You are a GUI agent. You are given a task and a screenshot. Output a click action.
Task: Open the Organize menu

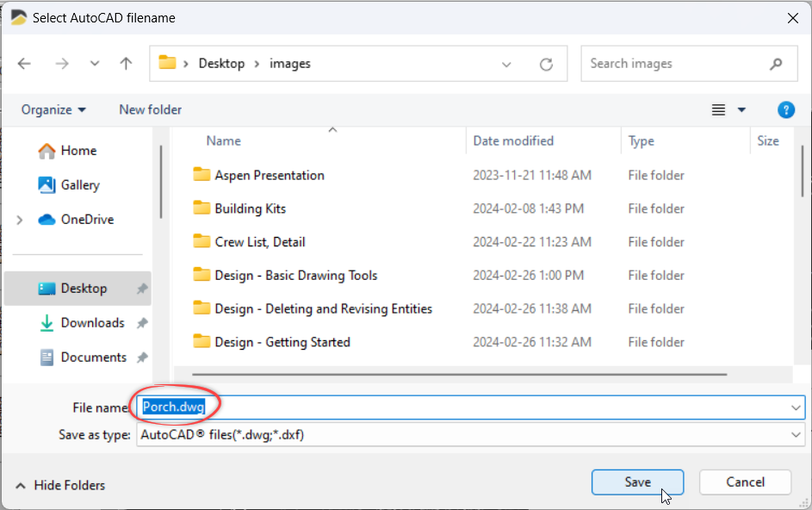[x=53, y=109]
